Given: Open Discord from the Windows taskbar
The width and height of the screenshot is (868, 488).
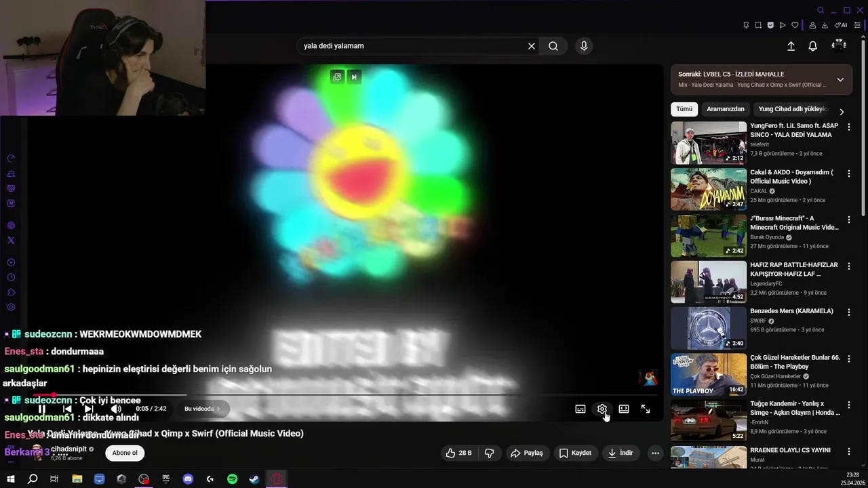Looking at the screenshot, I should (x=188, y=479).
